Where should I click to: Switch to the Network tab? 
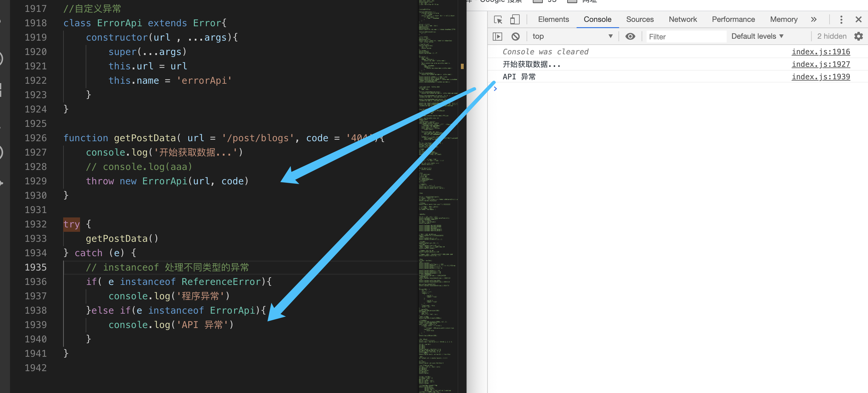pos(682,20)
